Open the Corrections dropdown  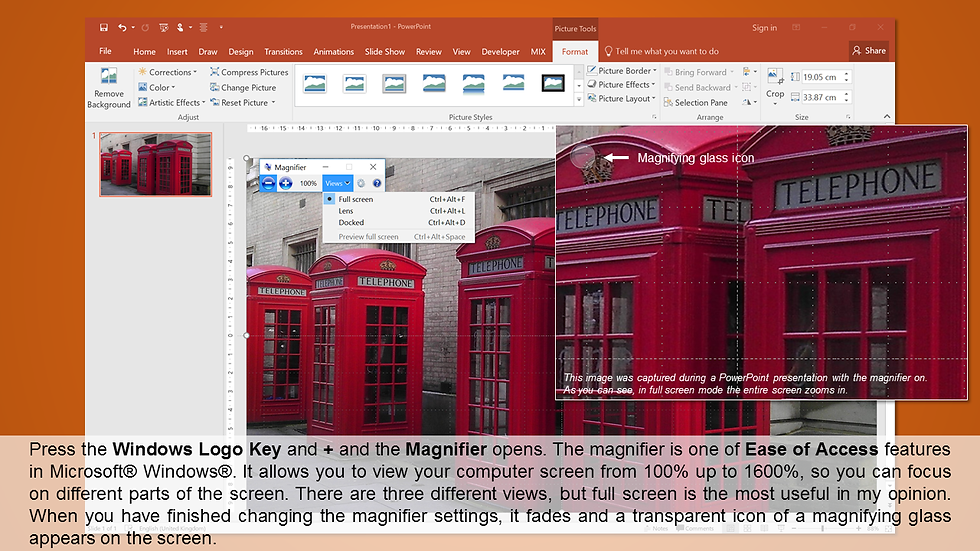pos(168,72)
